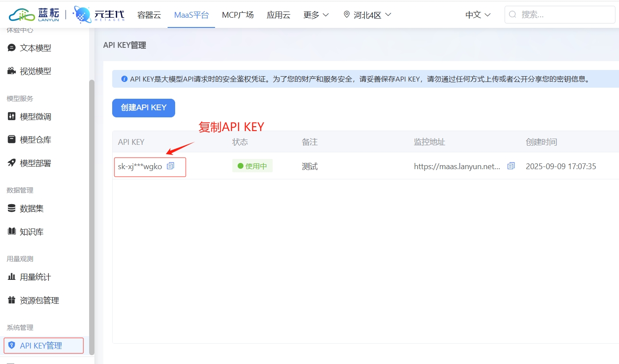619x364 pixels.
Task: Copy the sk-xj***wgko API key
Action: click(x=171, y=165)
